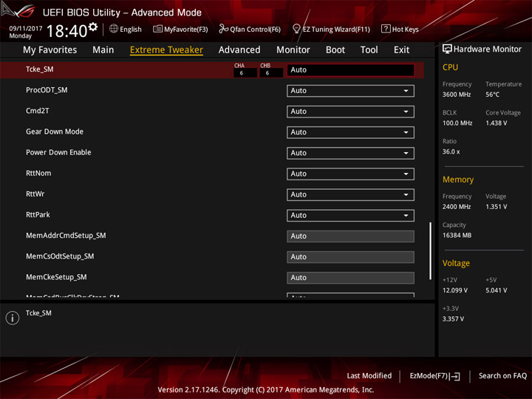Open the Monitor tab
This screenshot has width=532, height=399.
293,50
